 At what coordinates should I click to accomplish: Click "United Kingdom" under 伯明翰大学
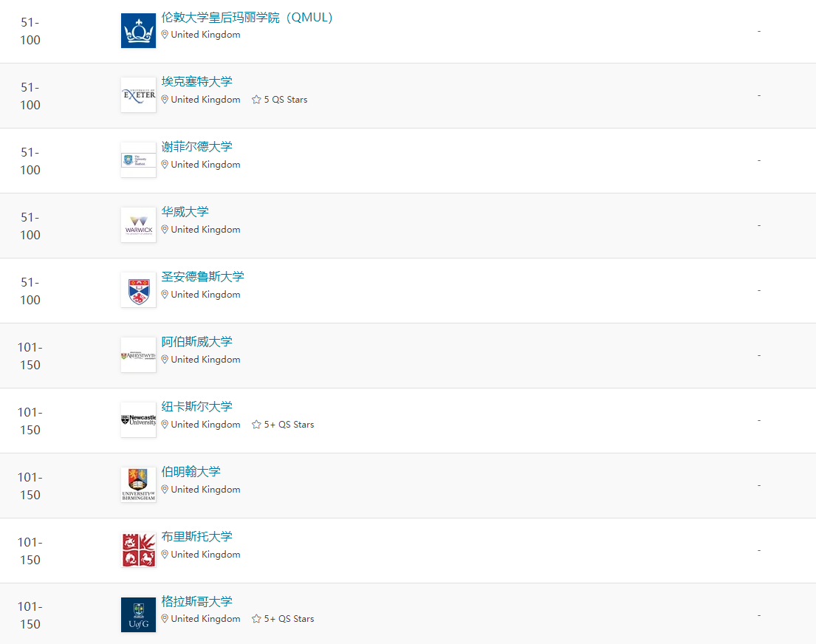click(x=205, y=490)
